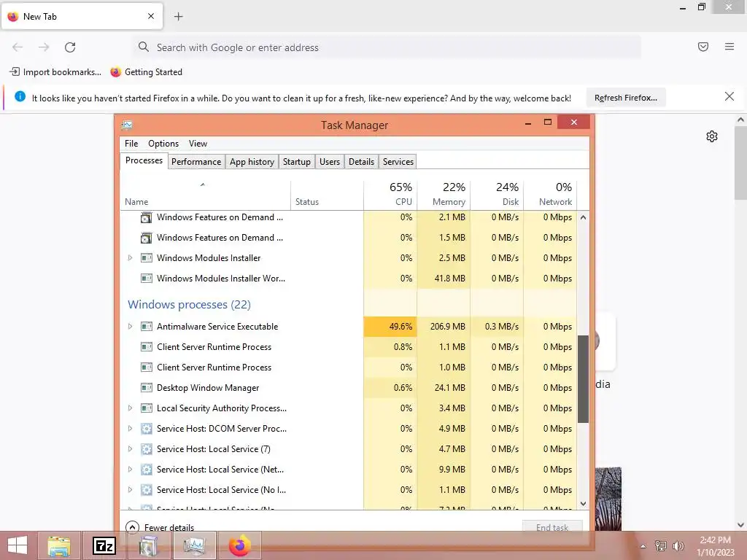Sort processes by Name column header
Image resolution: width=747 pixels, height=560 pixels.
coord(205,194)
